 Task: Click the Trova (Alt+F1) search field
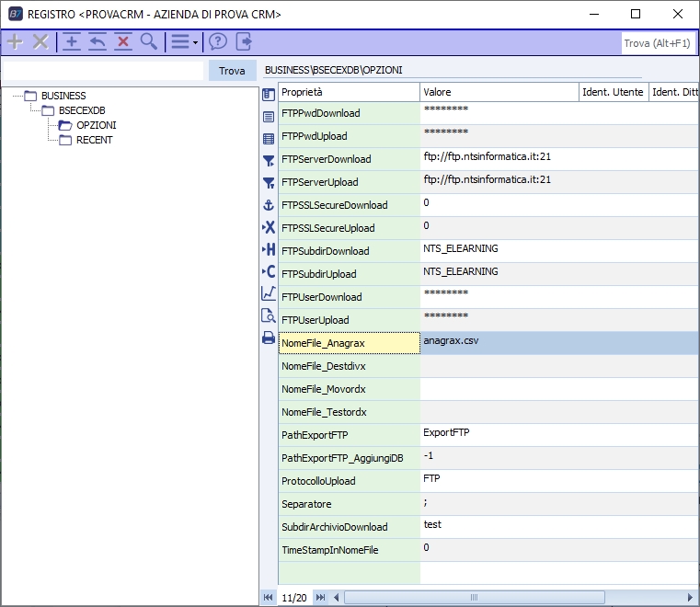pos(658,43)
